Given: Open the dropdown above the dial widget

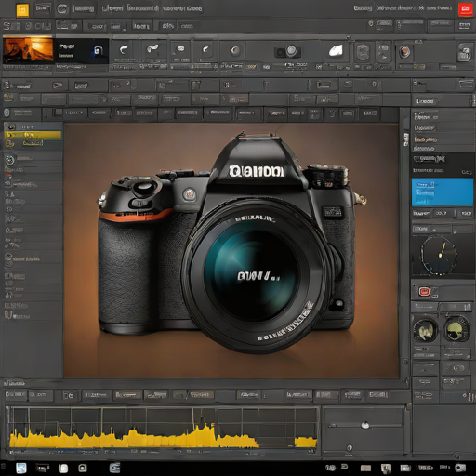Looking at the screenshot, I should point(433,230).
